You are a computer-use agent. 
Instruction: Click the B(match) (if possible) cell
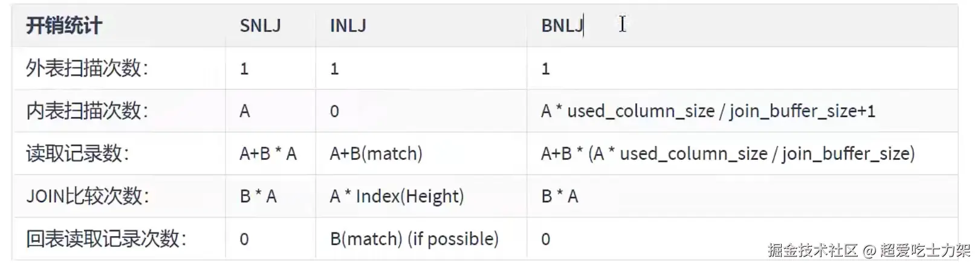coord(414,239)
